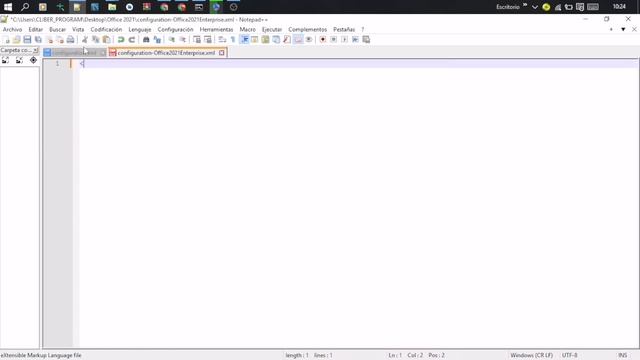Cut selection using the scissors icon
Viewport: 640px width, 360px height.
tap(85, 40)
